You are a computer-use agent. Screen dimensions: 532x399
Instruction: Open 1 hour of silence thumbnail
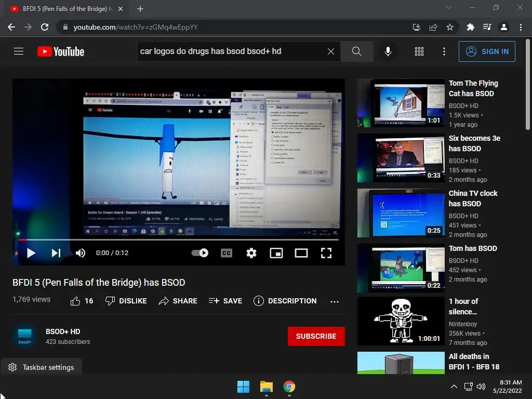point(401,321)
